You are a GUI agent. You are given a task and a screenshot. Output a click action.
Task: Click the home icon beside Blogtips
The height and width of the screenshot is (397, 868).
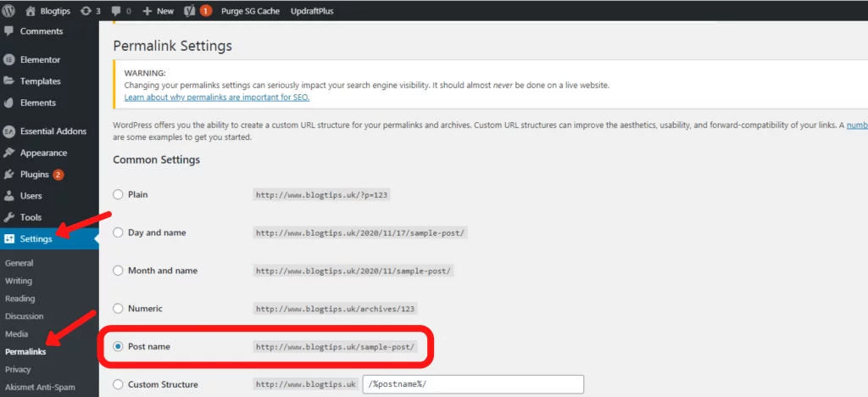click(31, 11)
